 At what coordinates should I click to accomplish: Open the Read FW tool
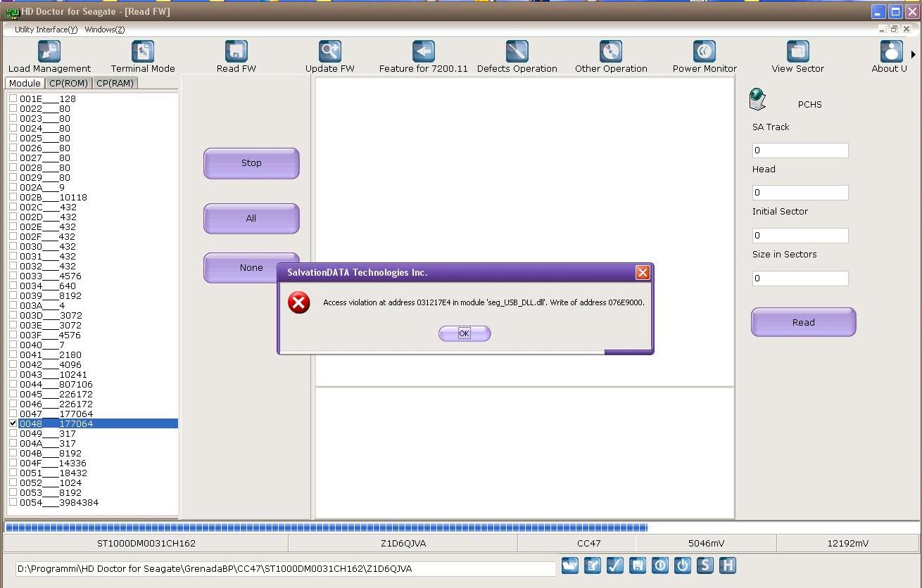236,56
